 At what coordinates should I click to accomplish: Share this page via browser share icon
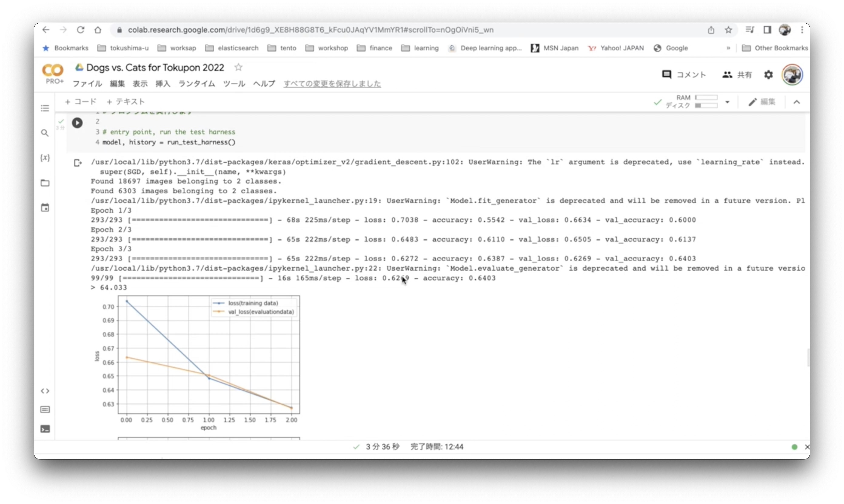coord(711,30)
